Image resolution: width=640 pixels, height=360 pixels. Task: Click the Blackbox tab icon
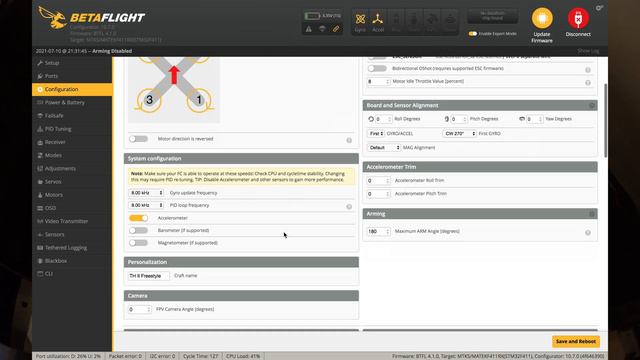click(x=40, y=260)
